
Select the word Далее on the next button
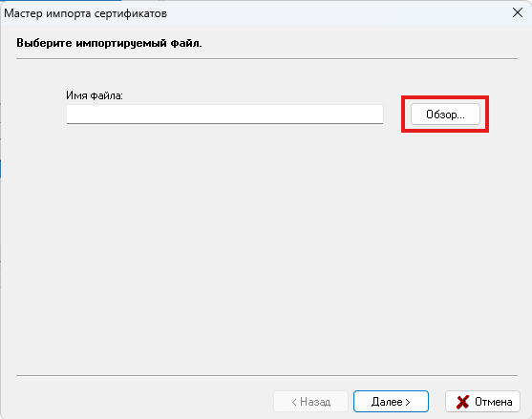[387, 402]
